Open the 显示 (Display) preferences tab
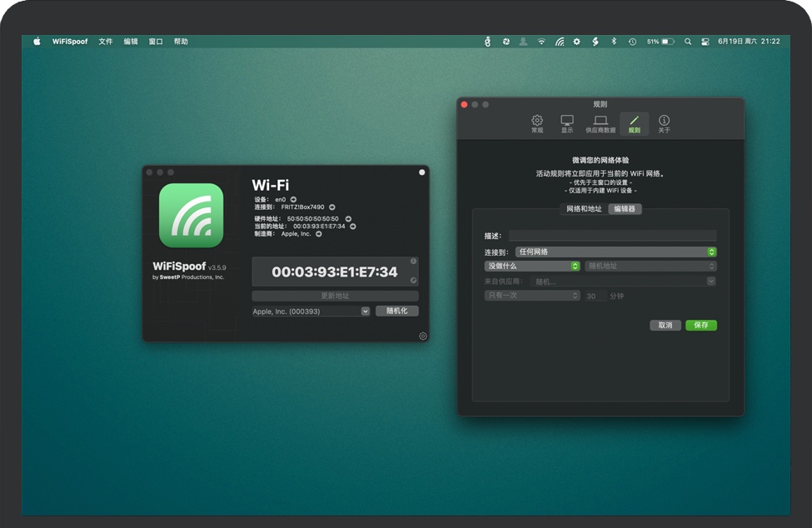This screenshot has width=812, height=528. (x=567, y=124)
